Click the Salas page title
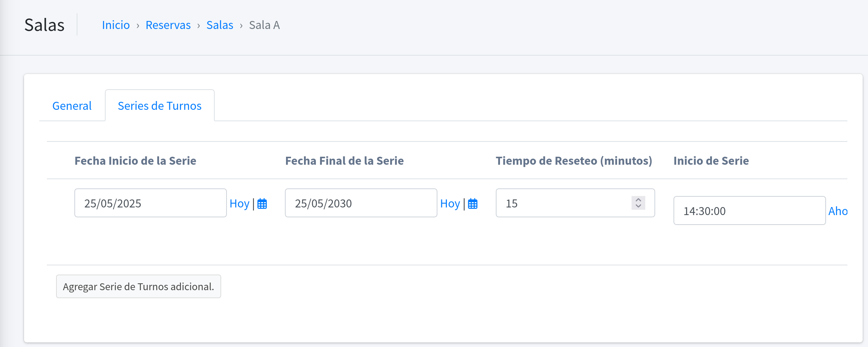Image resolution: width=868 pixels, height=347 pixels. point(44,25)
